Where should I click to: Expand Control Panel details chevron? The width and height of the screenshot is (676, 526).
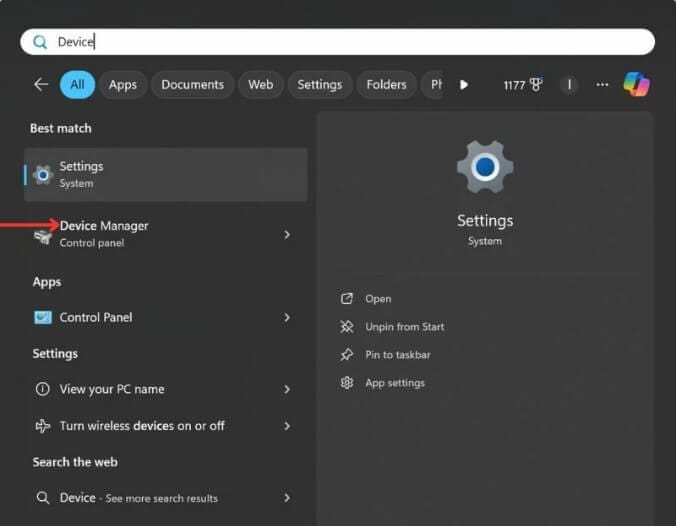[287, 317]
